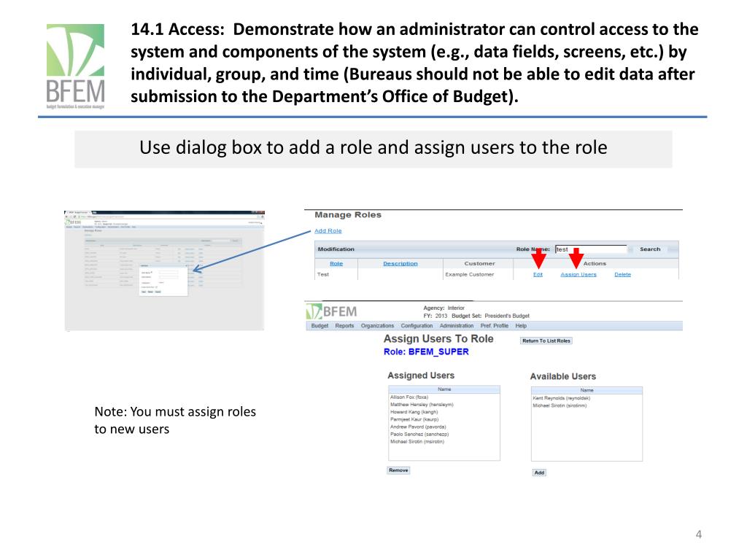Click the Manage Roles screenshot thumbnail
747x560 pixels.
[164, 271]
